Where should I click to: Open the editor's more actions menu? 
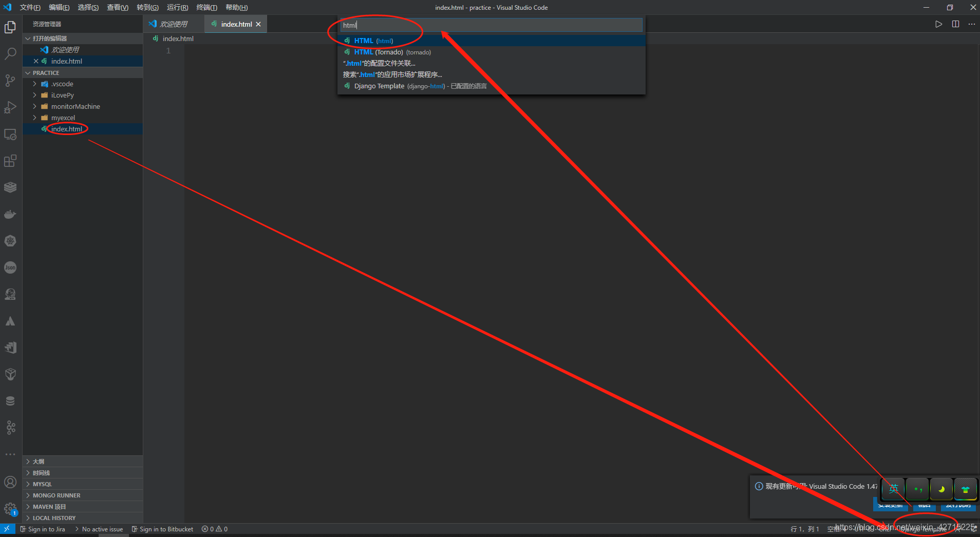972,24
